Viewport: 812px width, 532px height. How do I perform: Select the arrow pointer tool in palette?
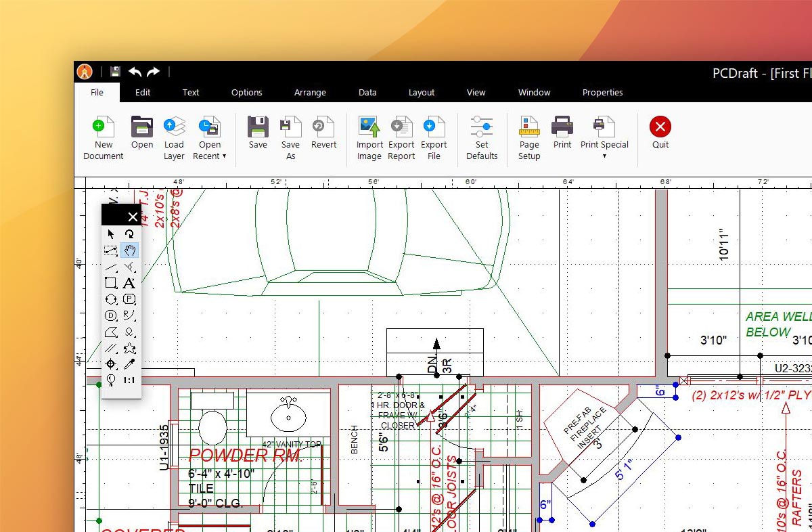(111, 234)
